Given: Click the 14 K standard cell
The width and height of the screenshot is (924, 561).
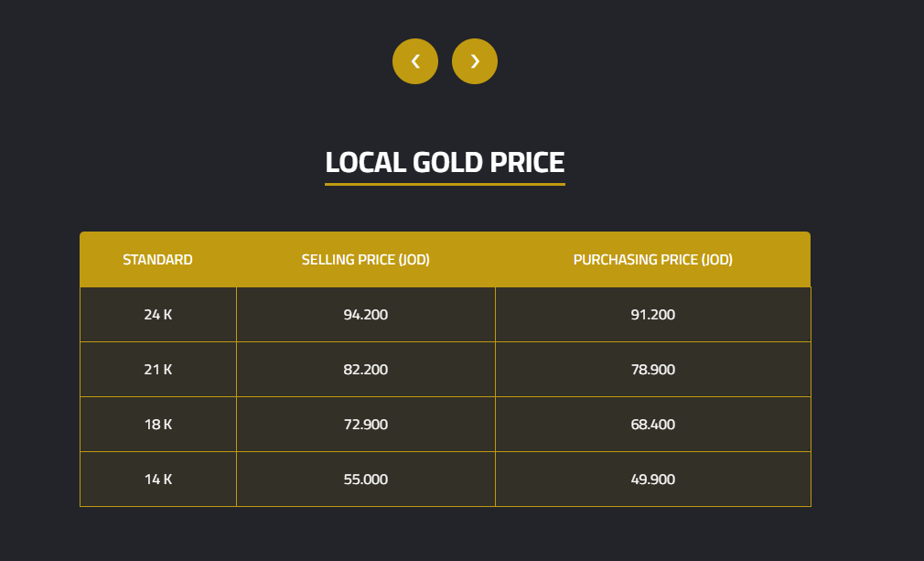Looking at the screenshot, I should (157, 480).
